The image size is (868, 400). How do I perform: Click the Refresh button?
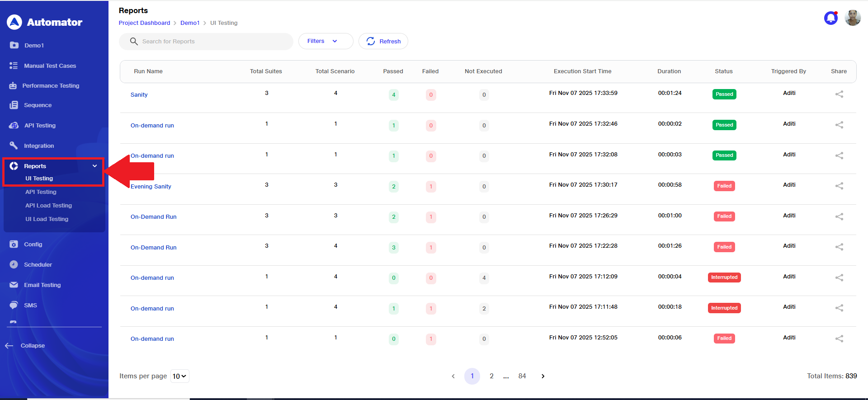click(x=383, y=41)
